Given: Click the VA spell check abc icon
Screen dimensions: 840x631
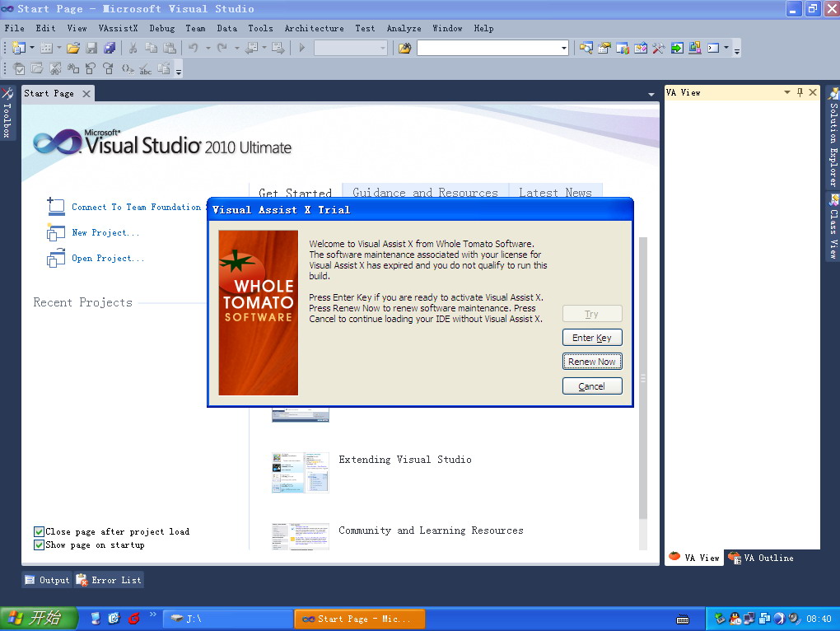Looking at the screenshot, I should [x=145, y=69].
